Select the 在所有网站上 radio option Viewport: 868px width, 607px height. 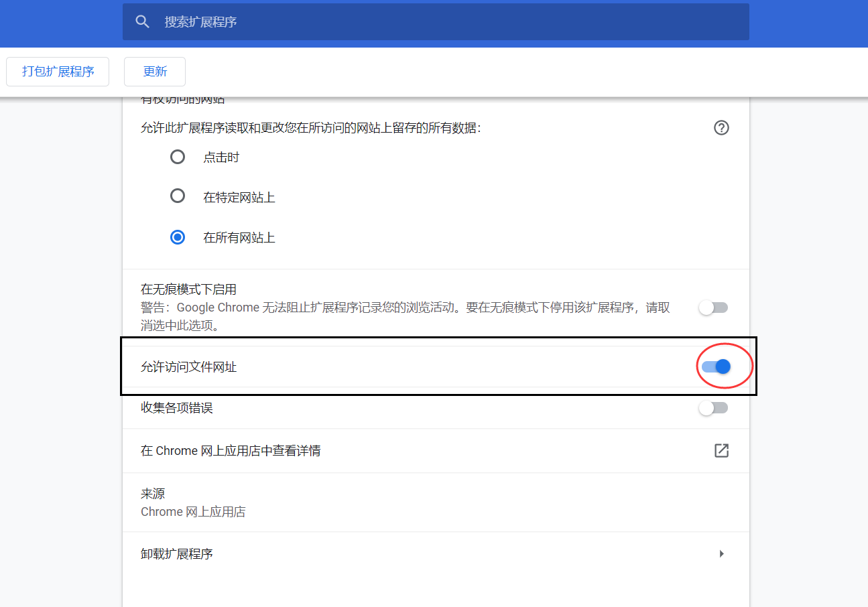click(x=178, y=237)
